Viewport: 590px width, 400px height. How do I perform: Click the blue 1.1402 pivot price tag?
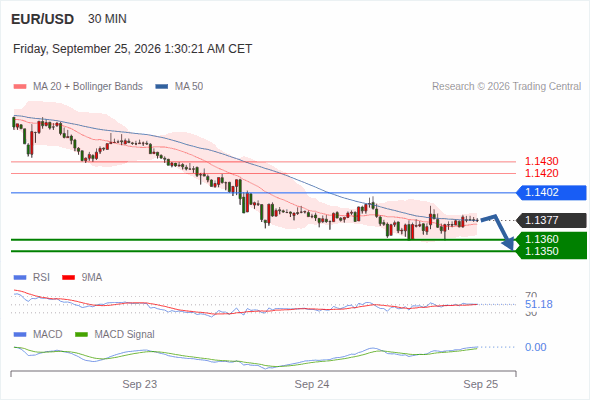click(x=551, y=193)
